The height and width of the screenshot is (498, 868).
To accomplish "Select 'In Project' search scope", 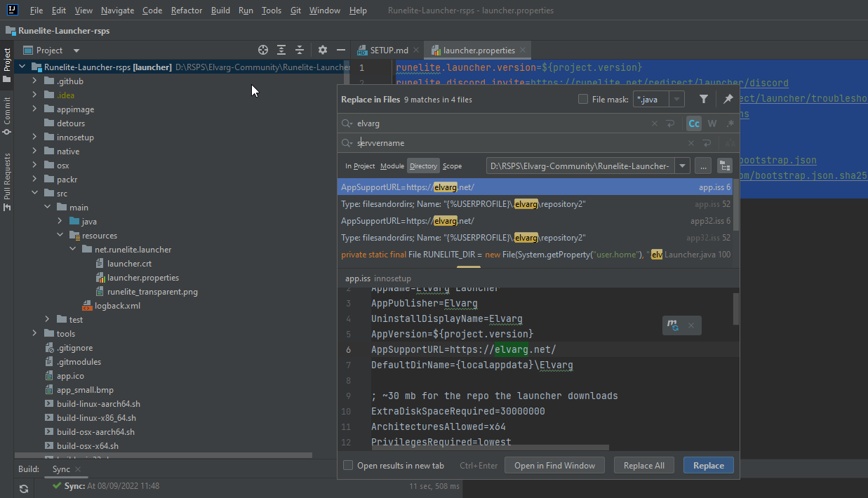I will [360, 166].
